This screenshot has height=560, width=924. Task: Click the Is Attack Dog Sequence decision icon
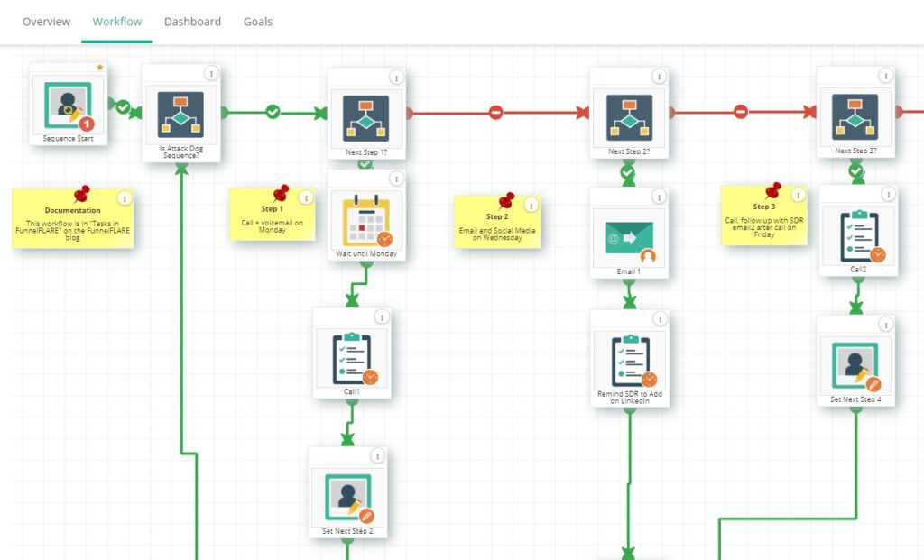[x=183, y=112]
